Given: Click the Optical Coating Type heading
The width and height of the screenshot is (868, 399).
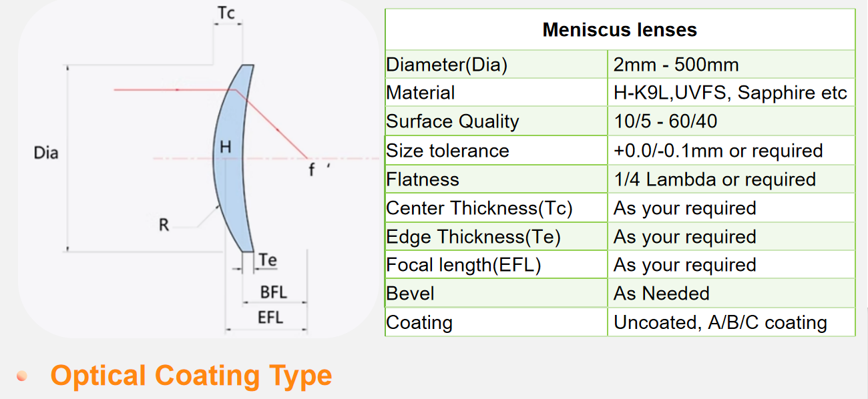Looking at the screenshot, I should pyautogui.click(x=191, y=376).
